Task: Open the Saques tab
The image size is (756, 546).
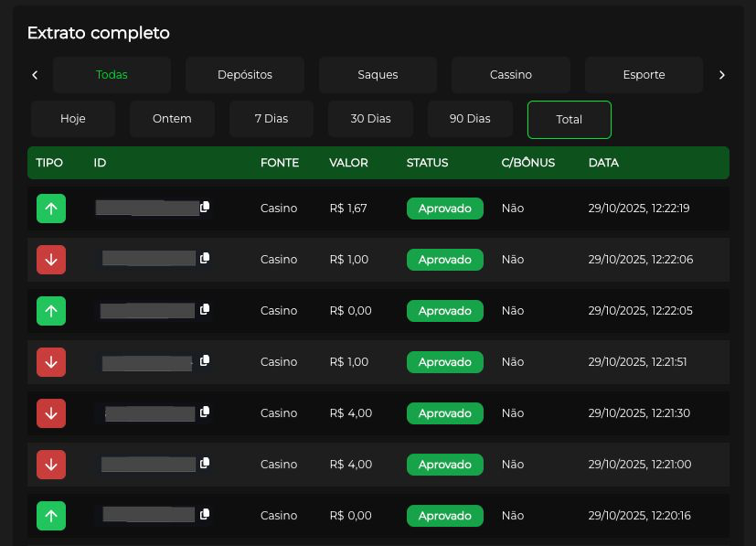Action: coord(378,75)
